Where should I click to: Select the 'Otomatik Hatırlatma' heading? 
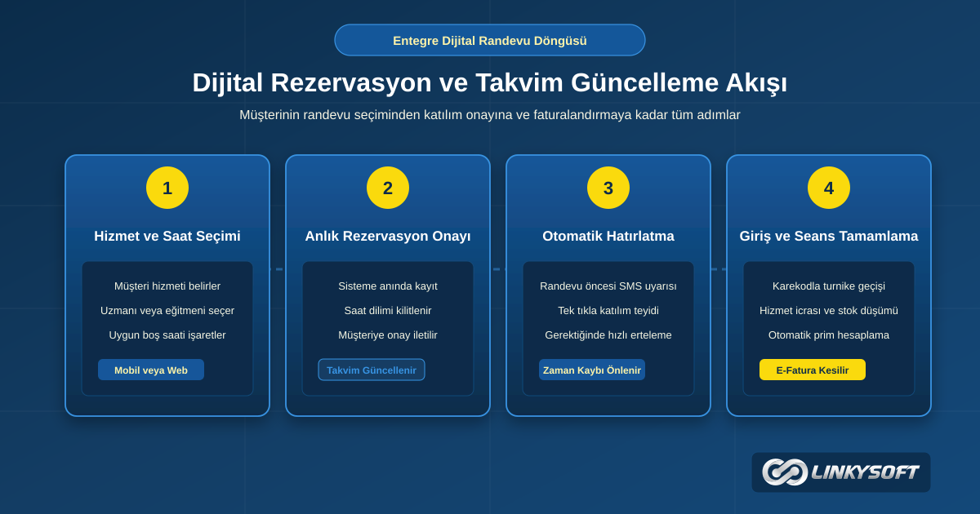coord(608,236)
